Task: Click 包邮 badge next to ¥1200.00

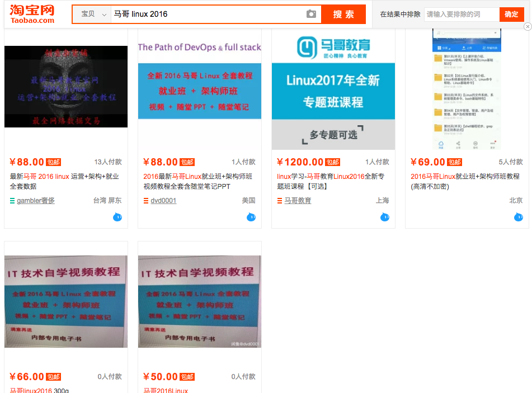Action: (332, 162)
